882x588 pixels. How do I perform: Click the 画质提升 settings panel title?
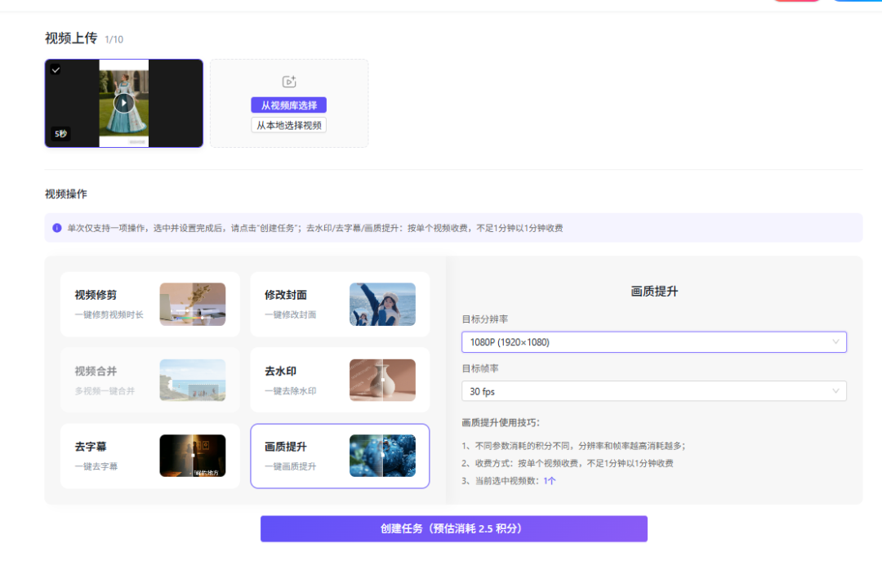[x=653, y=292]
